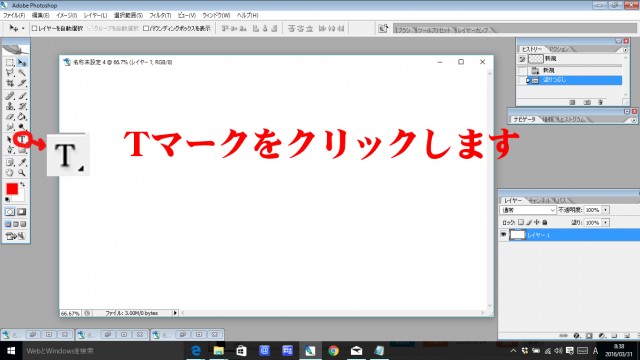Open the Navigator panel menu arrow

coord(633,120)
